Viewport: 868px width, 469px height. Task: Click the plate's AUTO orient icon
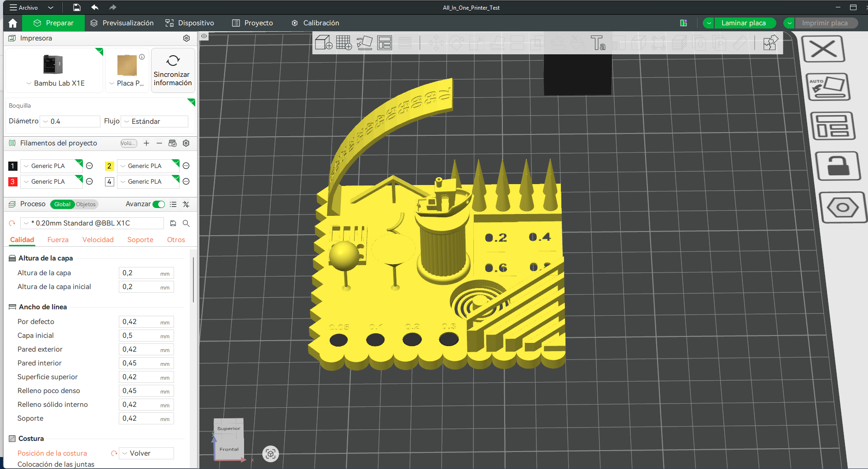827,87
